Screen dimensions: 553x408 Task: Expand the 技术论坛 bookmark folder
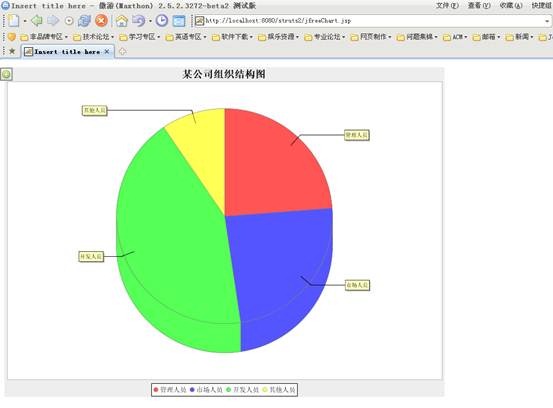[x=93, y=37]
